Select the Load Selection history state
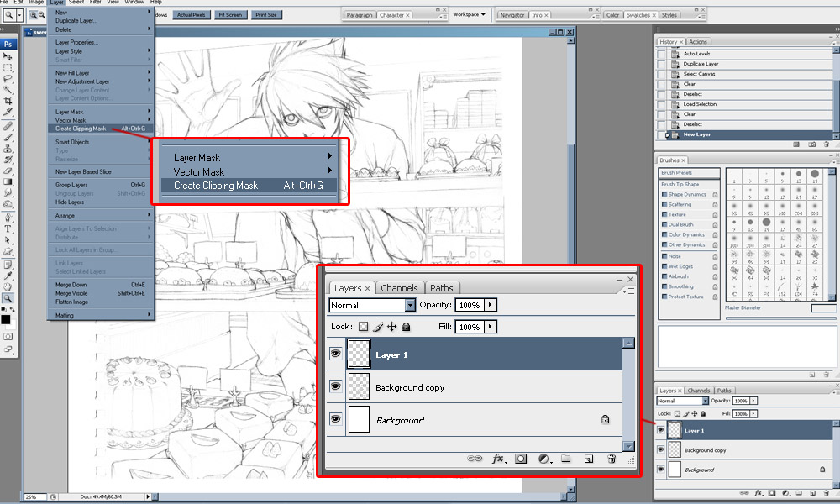Viewport: 840px width, 504px height. coord(744,104)
